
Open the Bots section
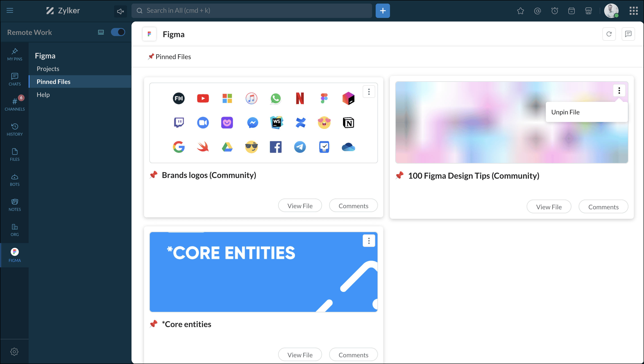click(15, 180)
